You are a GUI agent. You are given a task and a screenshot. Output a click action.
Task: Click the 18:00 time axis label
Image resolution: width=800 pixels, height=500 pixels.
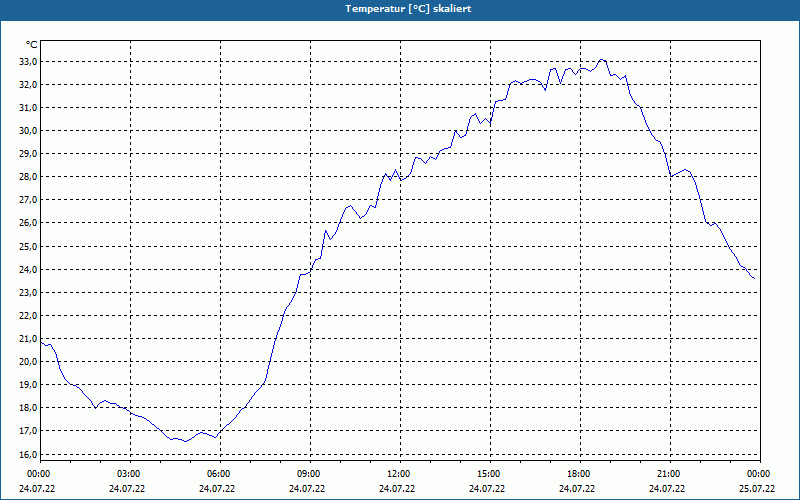[579, 474]
